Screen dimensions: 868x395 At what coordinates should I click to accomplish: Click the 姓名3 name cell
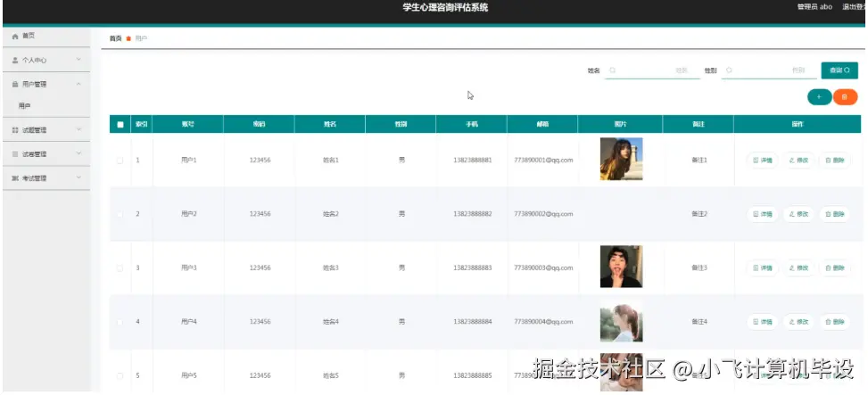(330, 267)
